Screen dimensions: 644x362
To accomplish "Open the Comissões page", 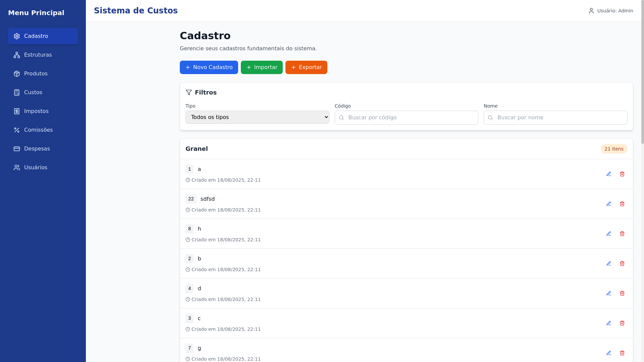I will [43, 130].
